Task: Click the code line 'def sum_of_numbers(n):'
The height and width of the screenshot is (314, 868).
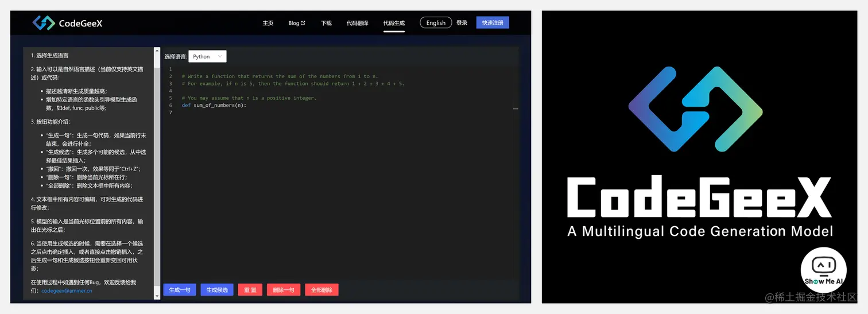Action: [x=214, y=105]
